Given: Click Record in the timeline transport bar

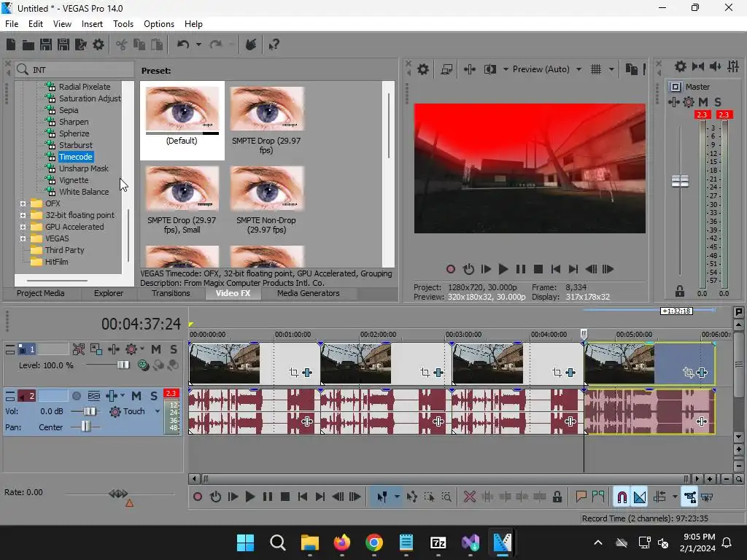Looking at the screenshot, I should tap(198, 497).
